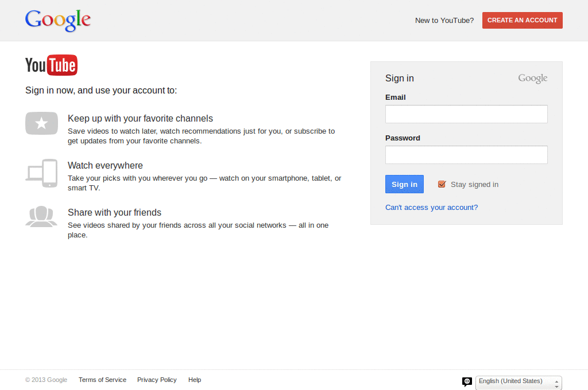Open the English (United States) language dropdown
This screenshot has height=390, width=588.
(519, 383)
